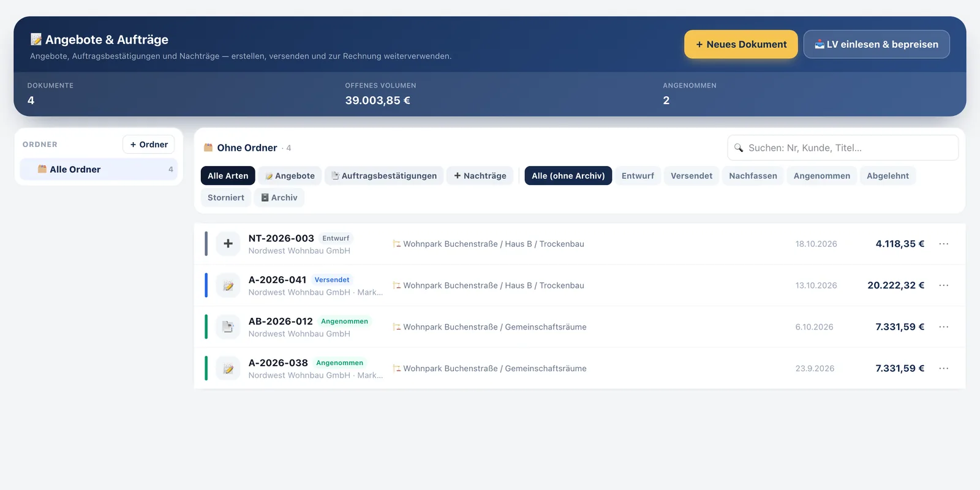Select Alle Ordner in the sidebar
The width and height of the screenshot is (980, 490).
pos(99,169)
